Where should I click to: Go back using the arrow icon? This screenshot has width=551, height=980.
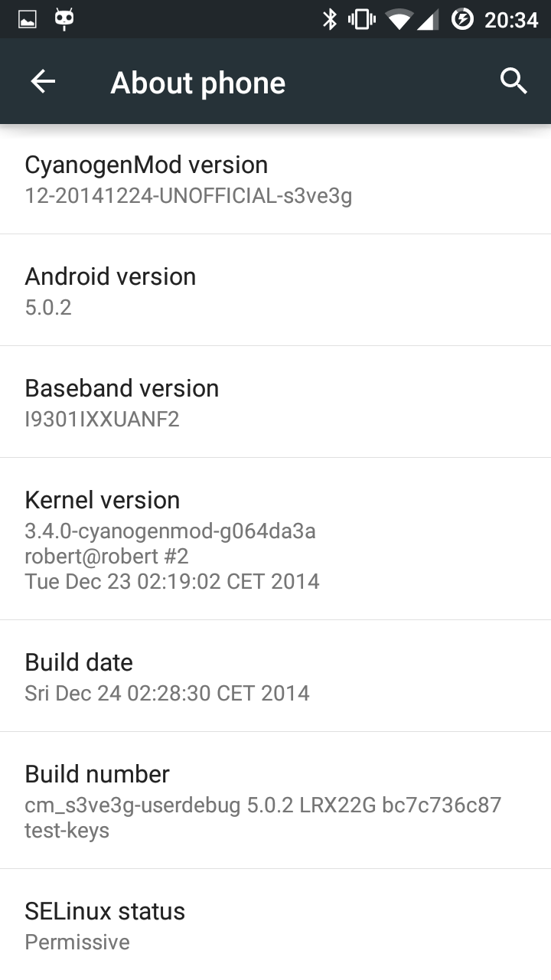click(43, 81)
